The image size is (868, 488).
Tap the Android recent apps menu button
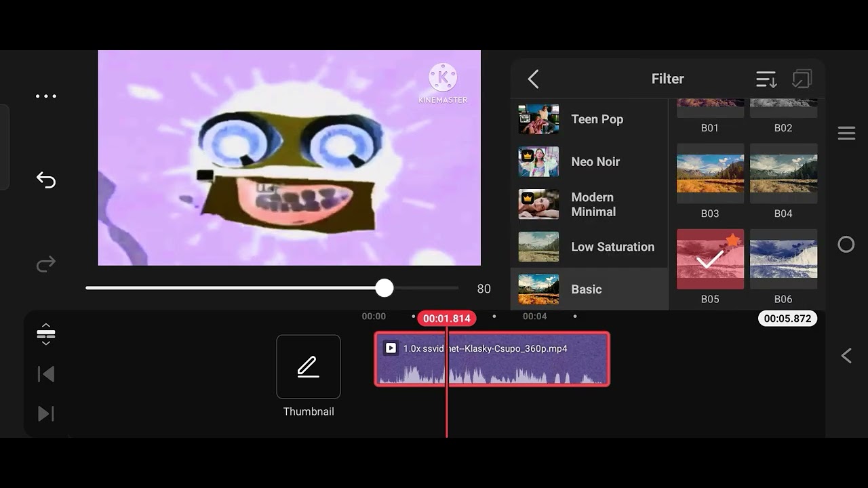point(846,133)
